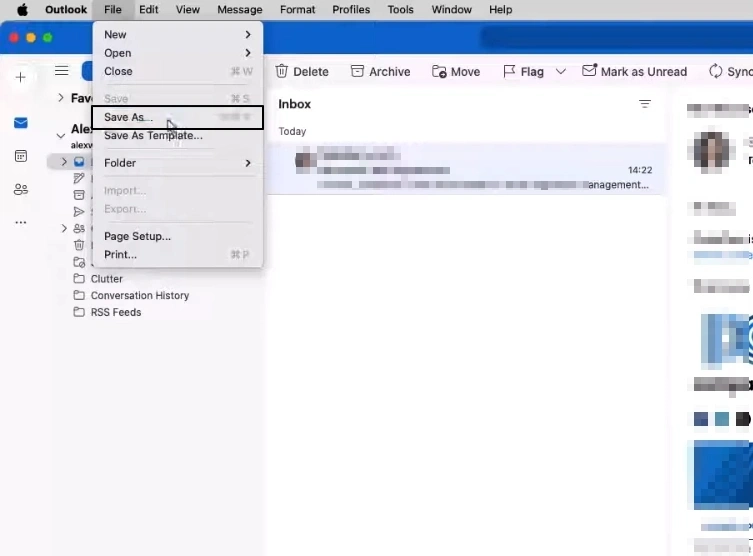Screen dimensions: 753x556
Task: Choose Close from File menu
Action: click(x=177, y=71)
